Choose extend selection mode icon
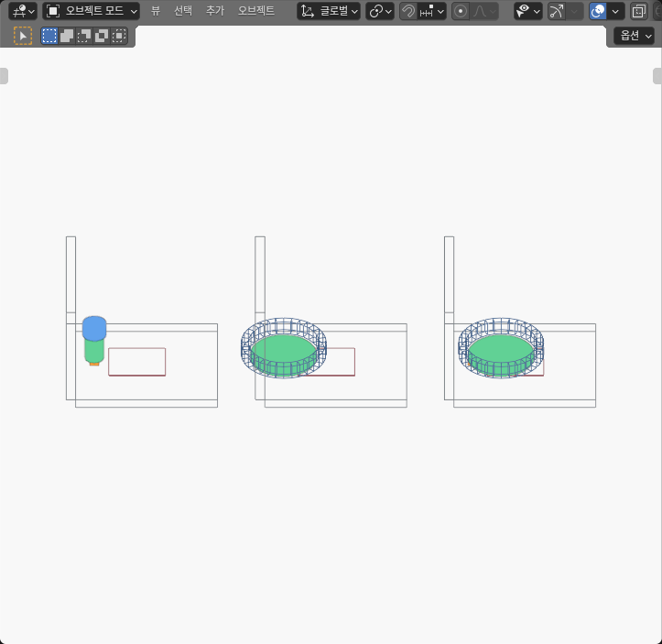Viewport: 662px width, 644px height. tap(67, 36)
